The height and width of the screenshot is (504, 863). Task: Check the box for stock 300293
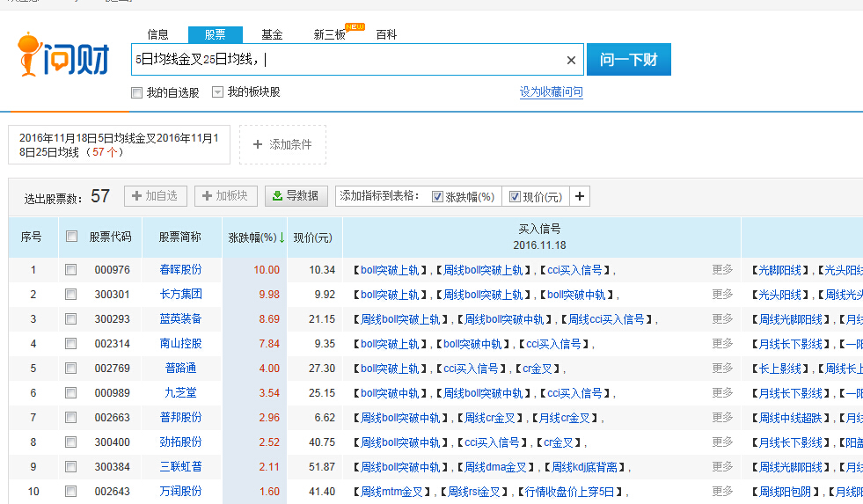(70, 319)
